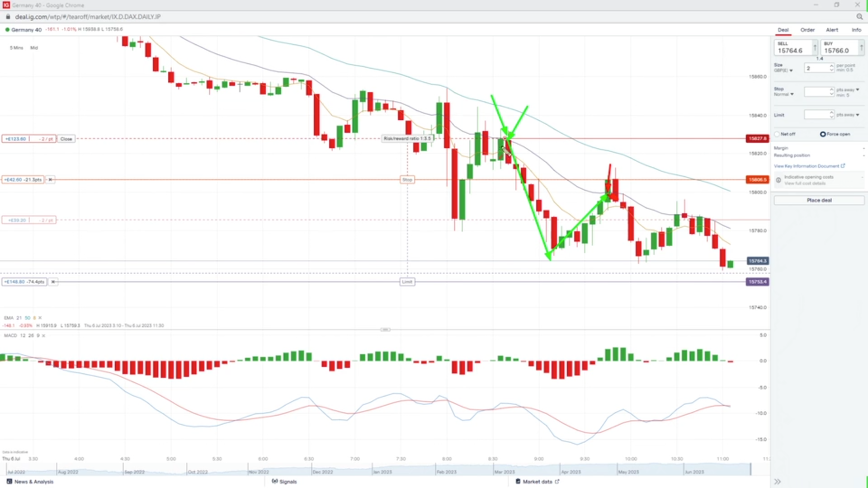Click the green market status dot
The image size is (868, 488).
(x=7, y=30)
